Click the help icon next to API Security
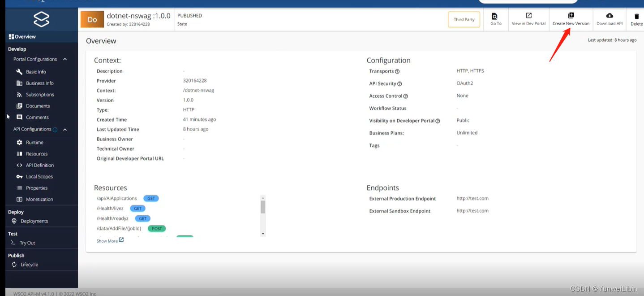Image resolution: width=644 pixels, height=296 pixels. pyautogui.click(x=399, y=84)
